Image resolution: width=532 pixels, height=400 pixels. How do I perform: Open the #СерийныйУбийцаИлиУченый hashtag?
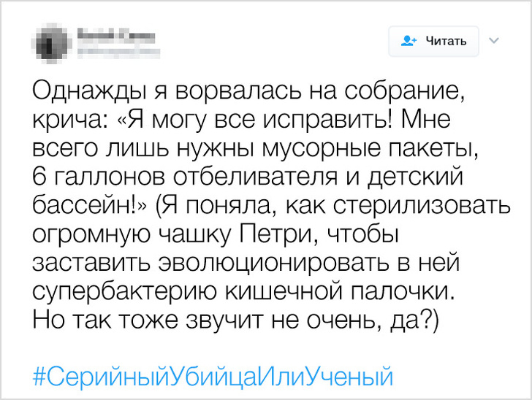(213, 377)
